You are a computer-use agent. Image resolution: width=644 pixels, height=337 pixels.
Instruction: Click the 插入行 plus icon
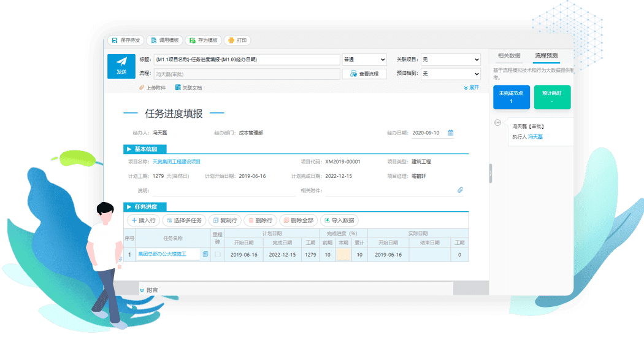coord(134,220)
